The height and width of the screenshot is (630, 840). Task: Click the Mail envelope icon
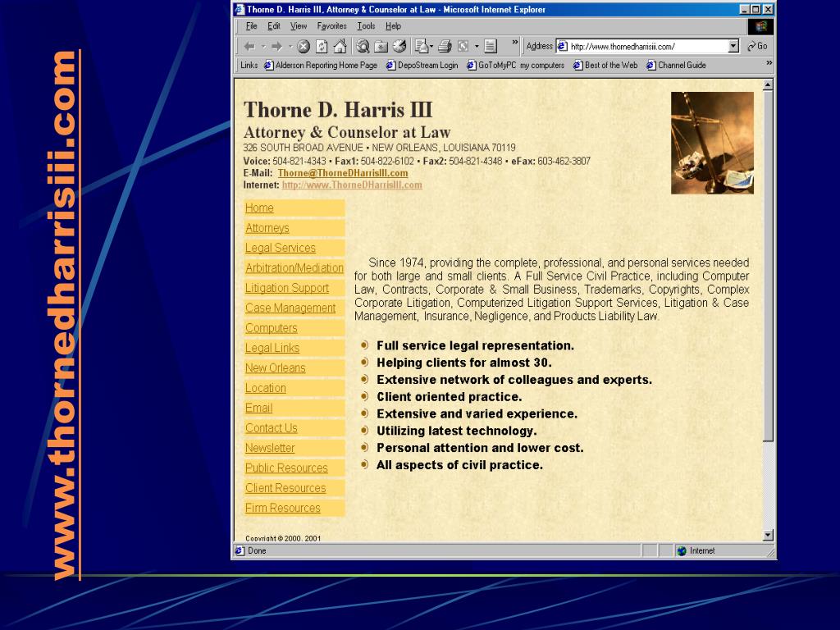pos(422,47)
